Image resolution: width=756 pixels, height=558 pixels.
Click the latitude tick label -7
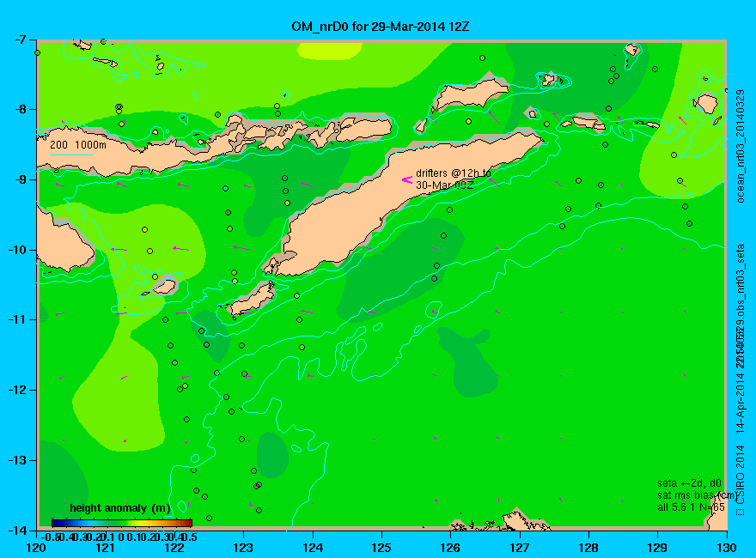pyautogui.click(x=22, y=40)
